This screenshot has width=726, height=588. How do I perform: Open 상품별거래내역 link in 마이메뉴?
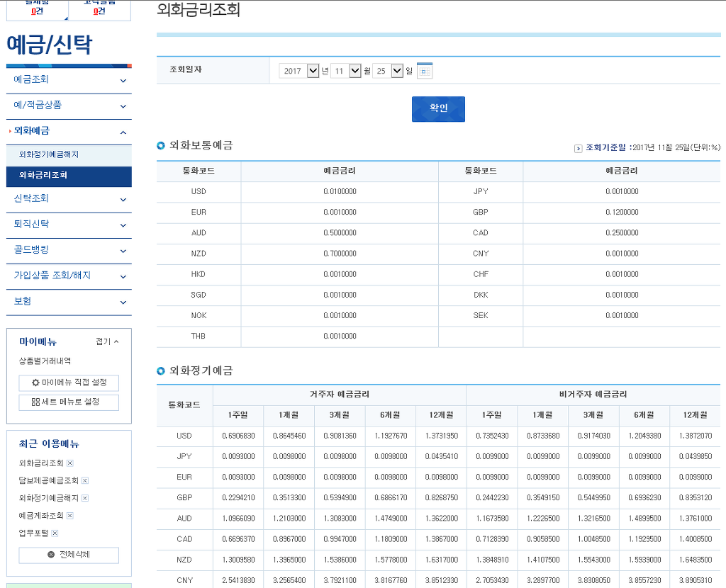click(45, 361)
